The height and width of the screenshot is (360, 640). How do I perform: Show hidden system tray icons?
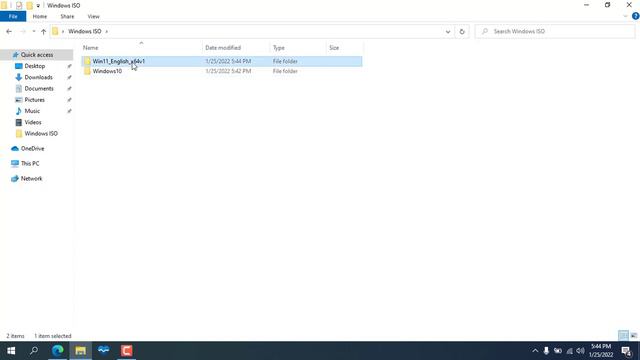535,351
